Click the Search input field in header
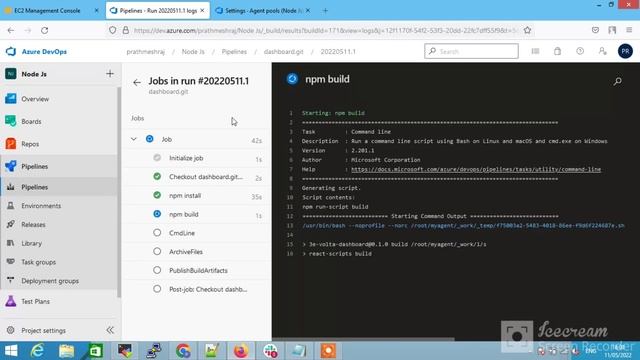Viewport: 640px width, 360px height. [x=471, y=51]
